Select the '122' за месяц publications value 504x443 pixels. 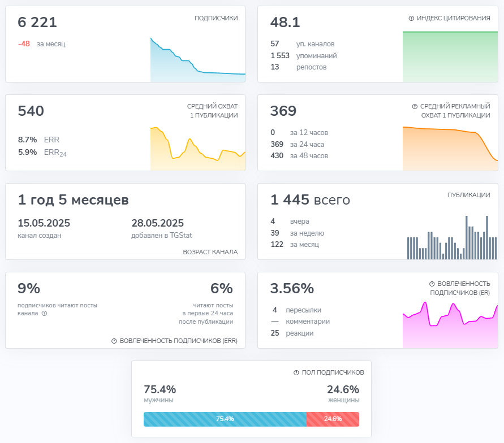(x=277, y=244)
